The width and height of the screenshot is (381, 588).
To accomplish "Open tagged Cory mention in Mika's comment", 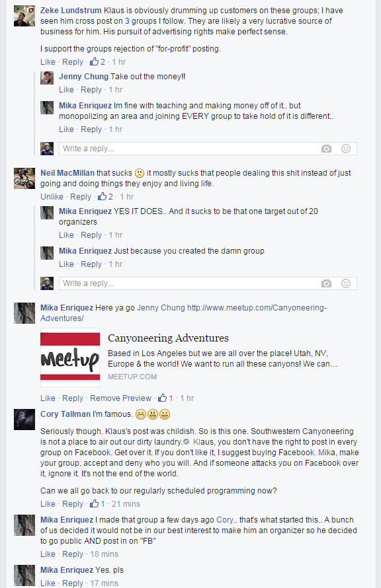I will 225,520.
